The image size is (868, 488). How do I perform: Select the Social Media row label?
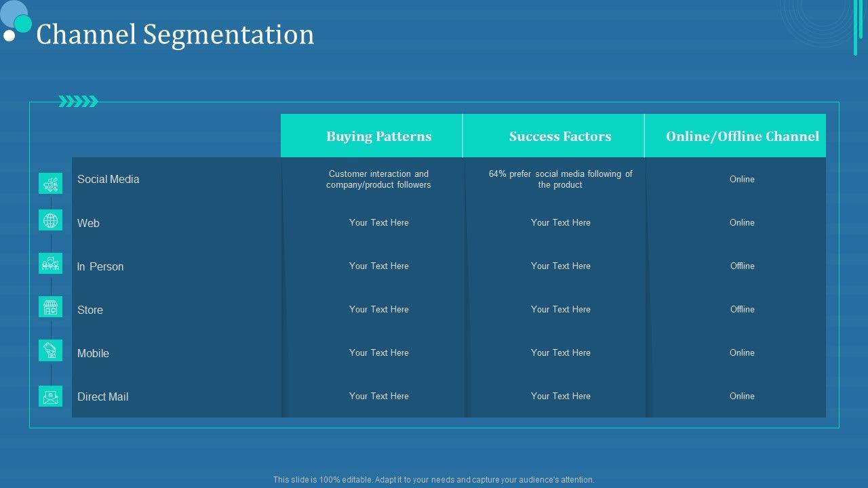[x=108, y=180]
